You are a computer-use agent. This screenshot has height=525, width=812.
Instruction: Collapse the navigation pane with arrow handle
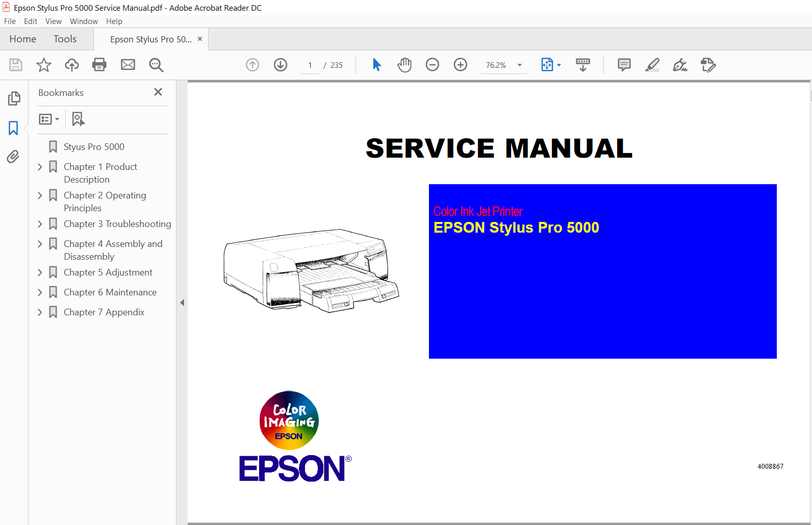[182, 303]
